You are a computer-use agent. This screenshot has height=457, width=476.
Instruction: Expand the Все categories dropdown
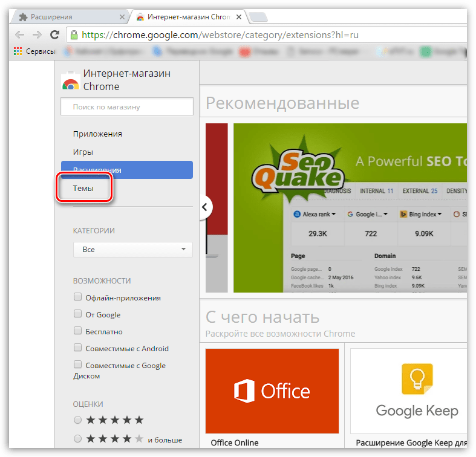tap(132, 250)
